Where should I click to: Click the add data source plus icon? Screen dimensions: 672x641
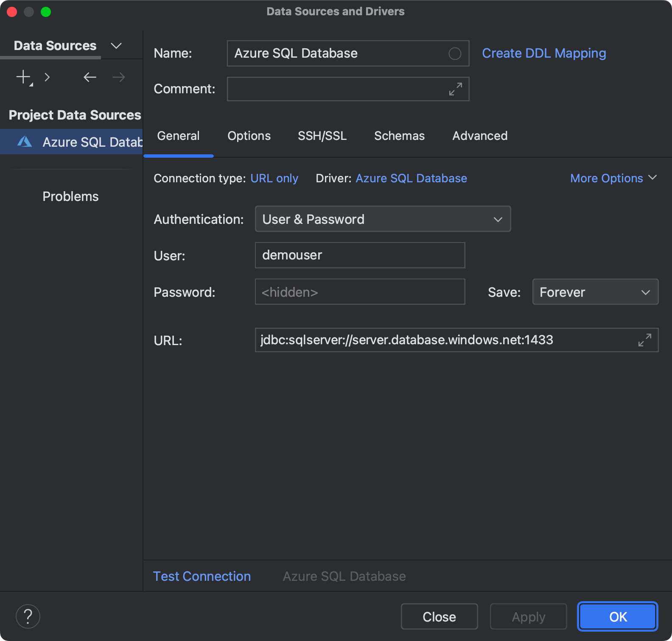(x=23, y=77)
